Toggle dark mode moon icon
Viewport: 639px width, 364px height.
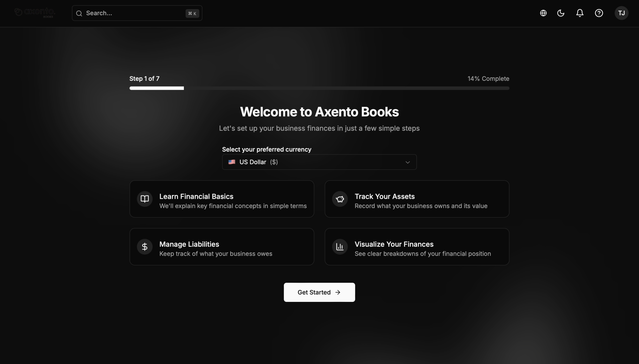[x=561, y=13]
